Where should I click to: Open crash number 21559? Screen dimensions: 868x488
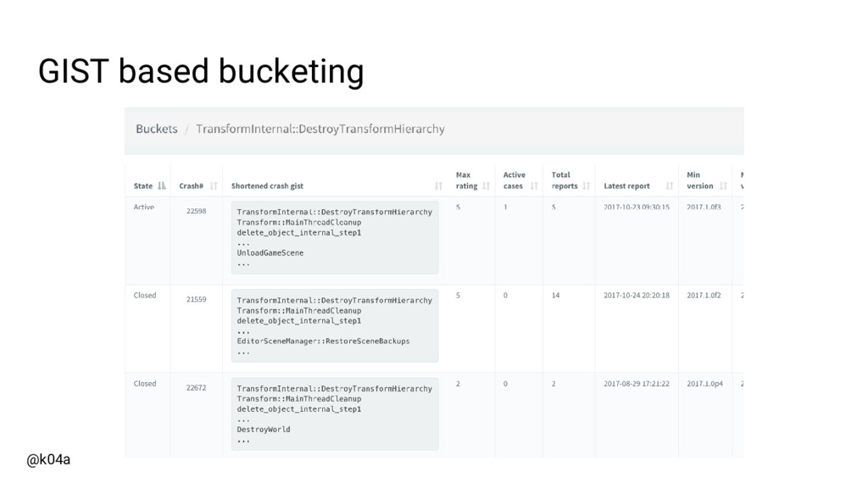pos(197,299)
